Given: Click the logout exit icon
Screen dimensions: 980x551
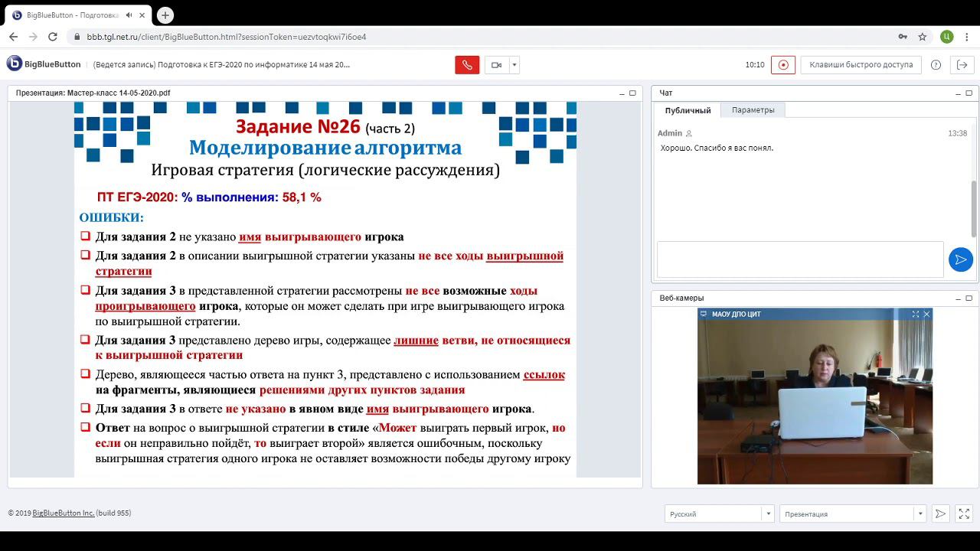Looking at the screenshot, I should point(962,65).
